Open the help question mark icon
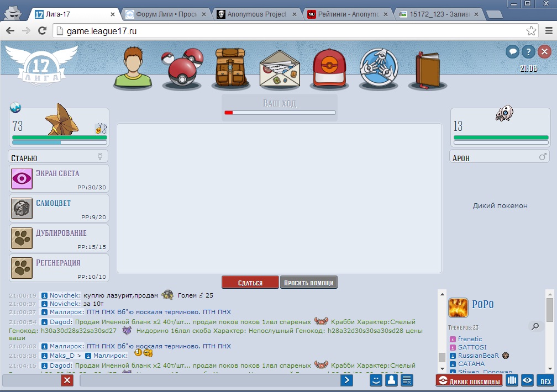This screenshot has height=392, width=557. click(528, 52)
